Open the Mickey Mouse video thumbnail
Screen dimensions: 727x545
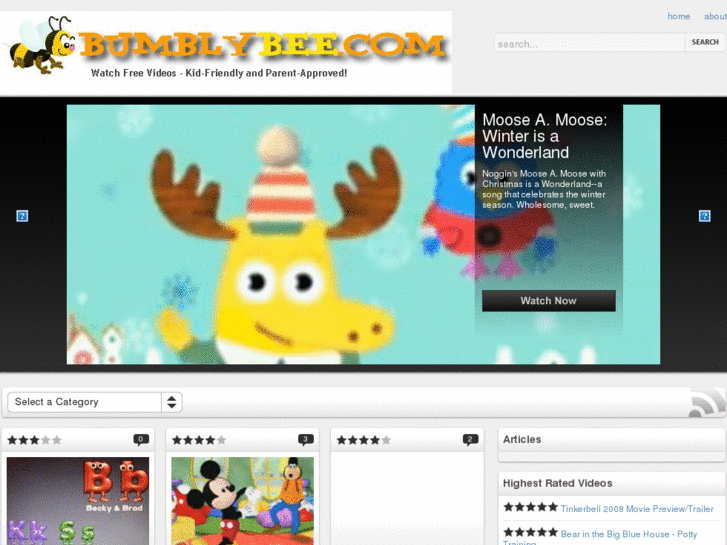pyautogui.click(x=242, y=501)
